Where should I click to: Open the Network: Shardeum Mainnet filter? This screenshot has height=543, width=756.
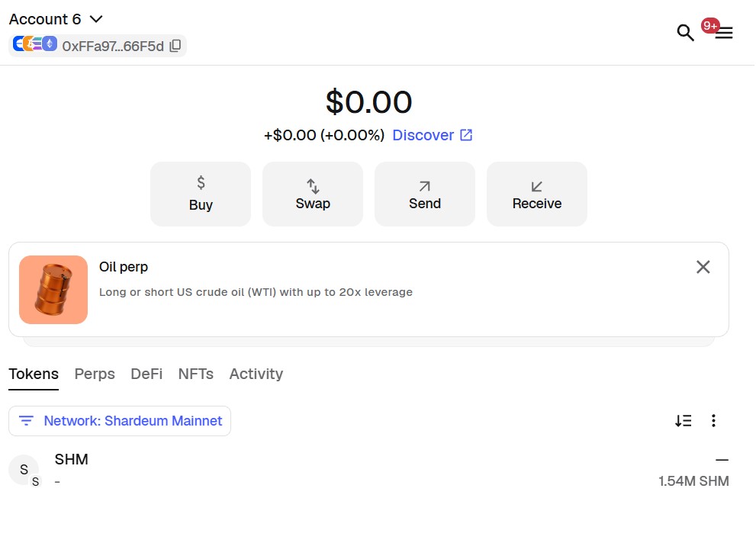click(120, 421)
